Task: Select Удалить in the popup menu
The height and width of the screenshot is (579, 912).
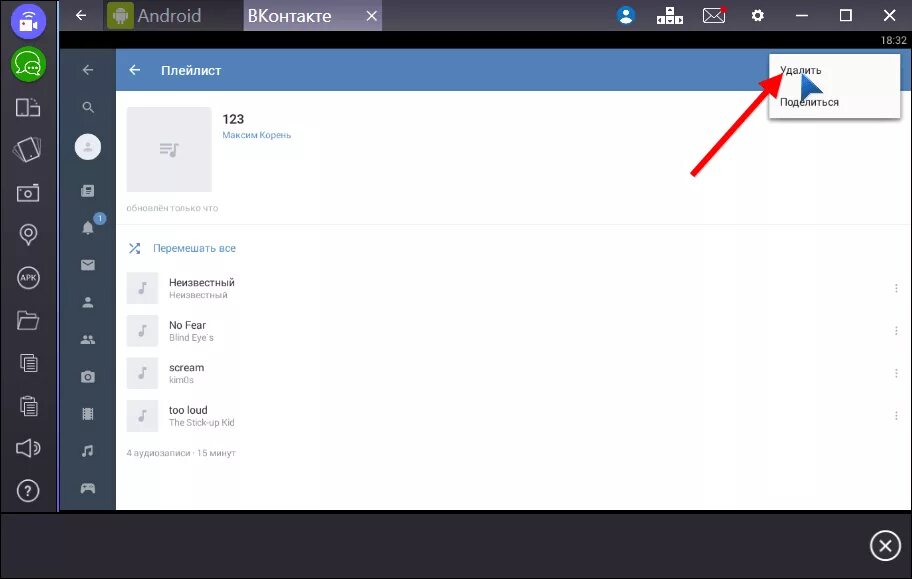Action: pyautogui.click(x=800, y=70)
